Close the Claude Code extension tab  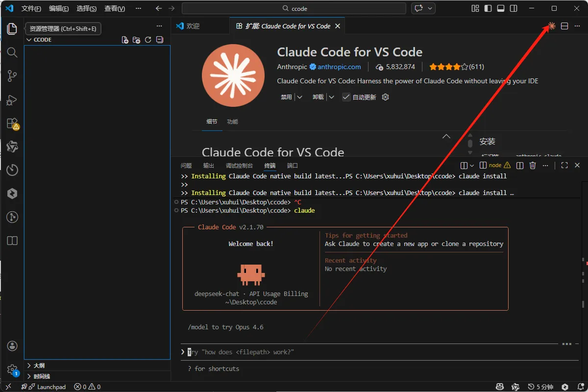[x=338, y=26]
